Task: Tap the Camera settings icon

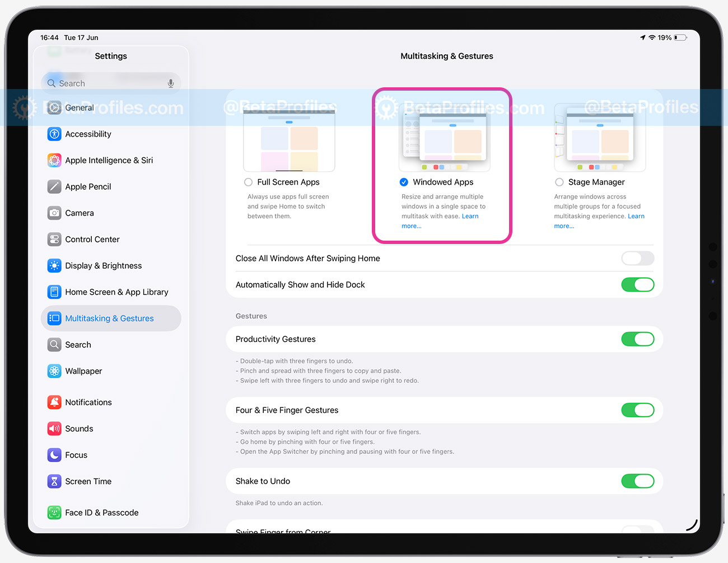Action: (54, 213)
